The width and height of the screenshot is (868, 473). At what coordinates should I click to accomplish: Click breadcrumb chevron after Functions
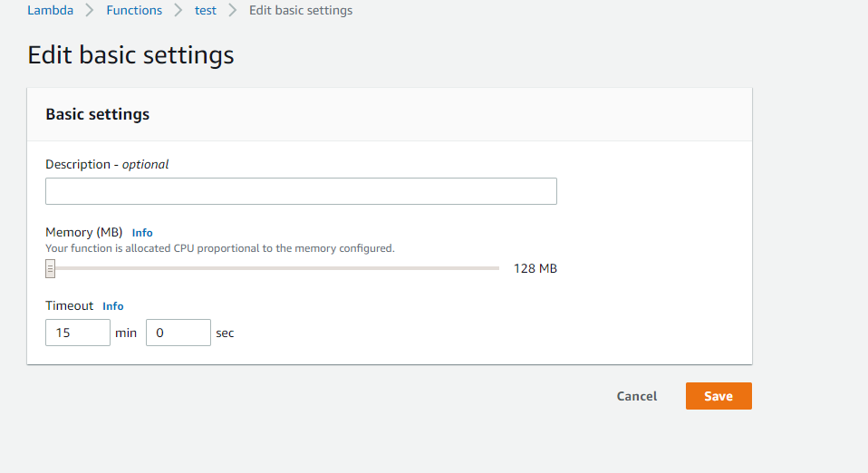pos(178,11)
